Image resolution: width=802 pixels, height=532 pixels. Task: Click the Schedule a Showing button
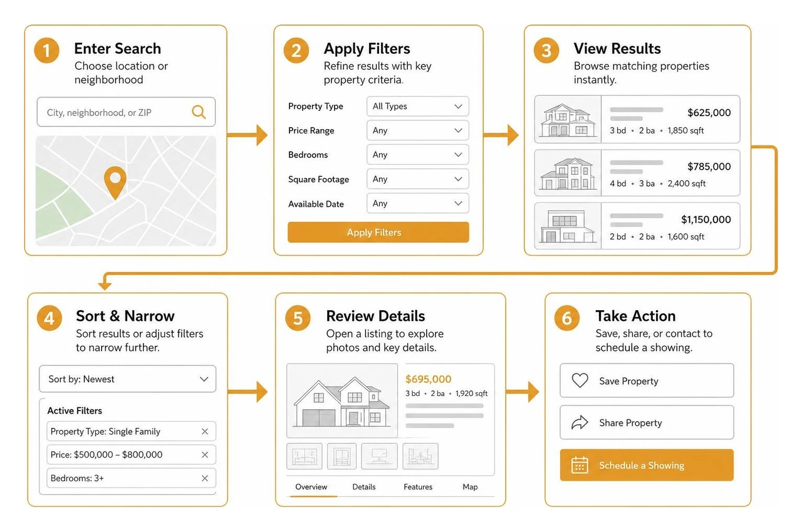pyautogui.click(x=647, y=465)
